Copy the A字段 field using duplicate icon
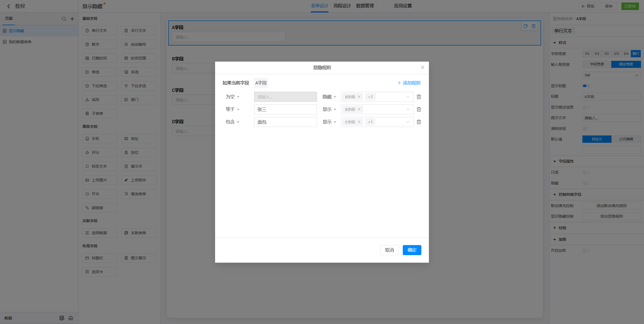 point(525,26)
